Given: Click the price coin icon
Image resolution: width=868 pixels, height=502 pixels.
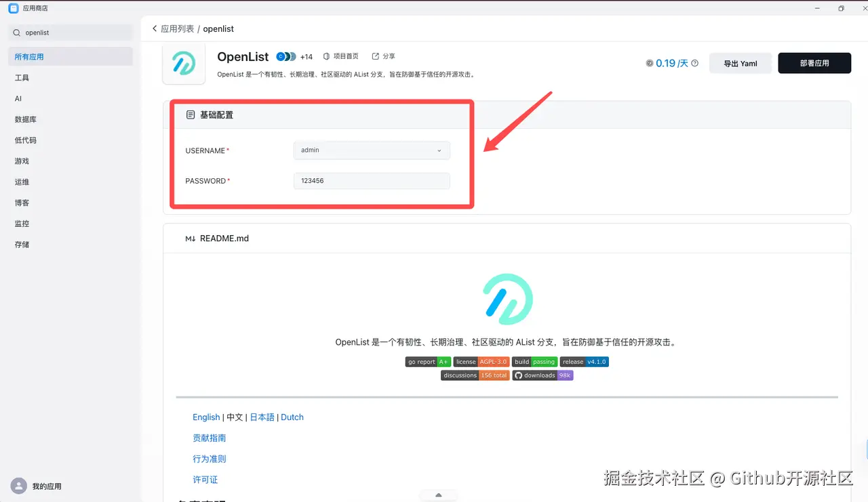Looking at the screenshot, I should point(650,63).
